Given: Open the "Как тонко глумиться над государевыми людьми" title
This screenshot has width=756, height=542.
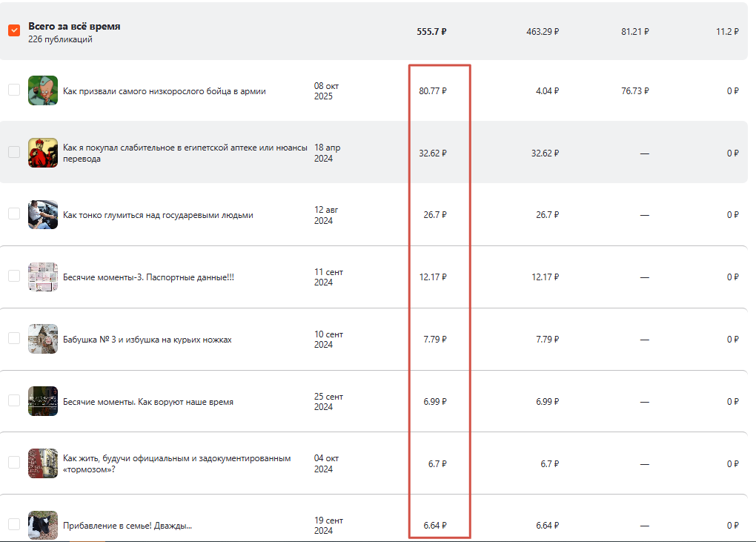Looking at the screenshot, I should pos(158,215).
